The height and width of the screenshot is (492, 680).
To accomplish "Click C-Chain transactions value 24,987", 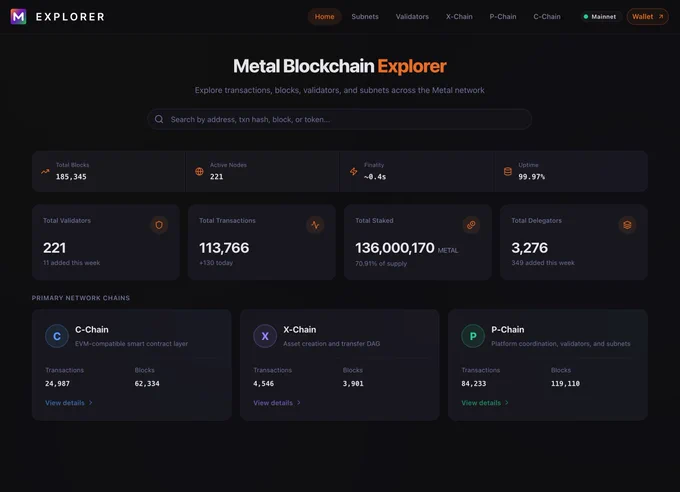I will pos(58,384).
